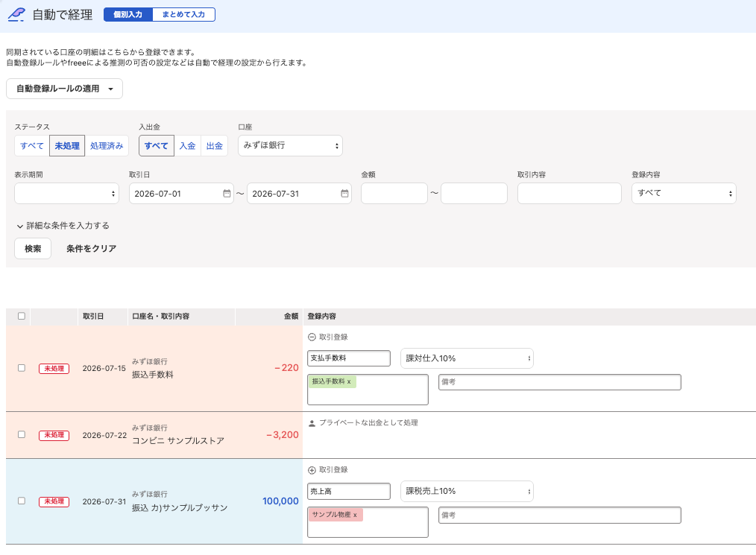Viewport: 756px width, 555px height.
Task: Click the amount -220
Action: coord(286,367)
